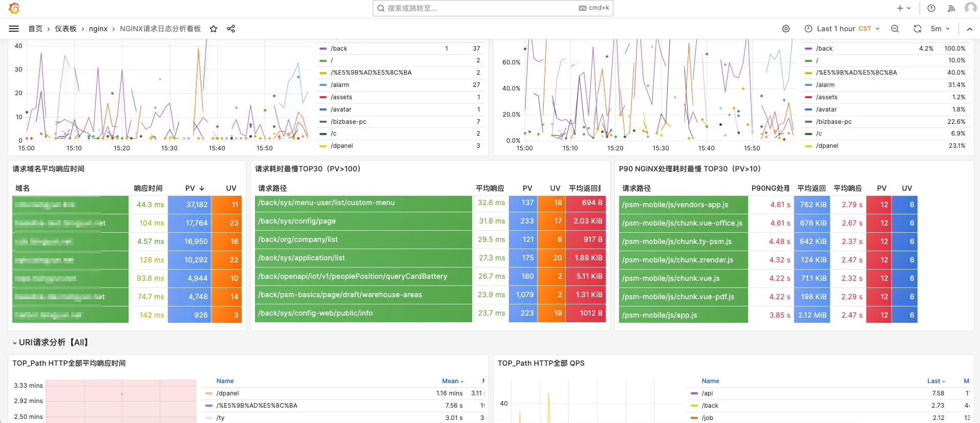Screen dimensions: 980x423
Task: Toggle /alarm series in left legend
Action: coord(340,85)
